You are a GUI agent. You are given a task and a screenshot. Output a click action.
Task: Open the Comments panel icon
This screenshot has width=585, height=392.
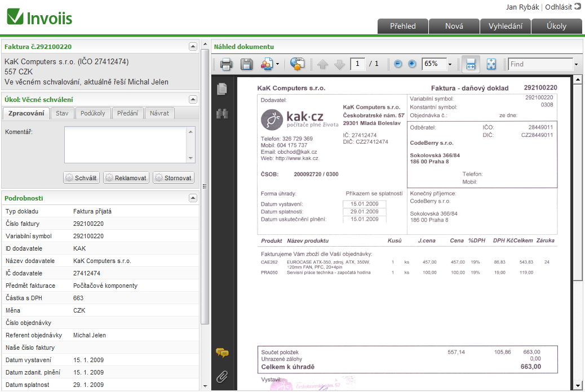tap(222, 353)
